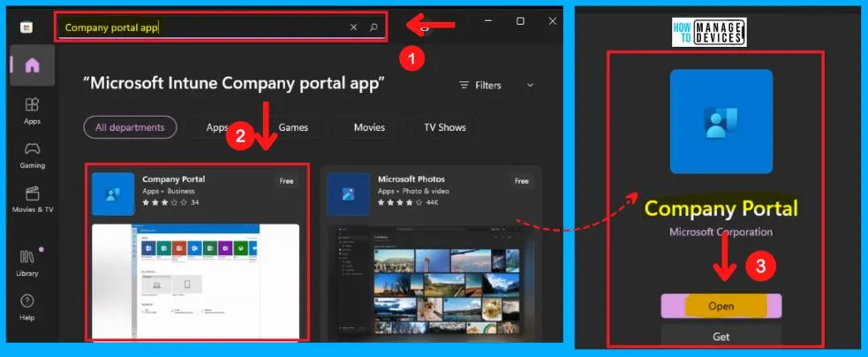Close the Microsoft Store window

[x=553, y=21]
